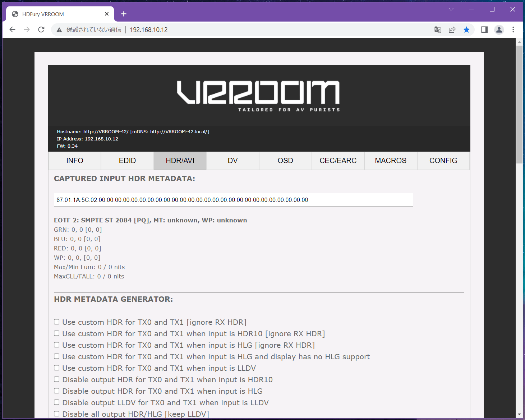Open the OSD tab
Viewport: 525px width, 420px height.
tap(285, 161)
